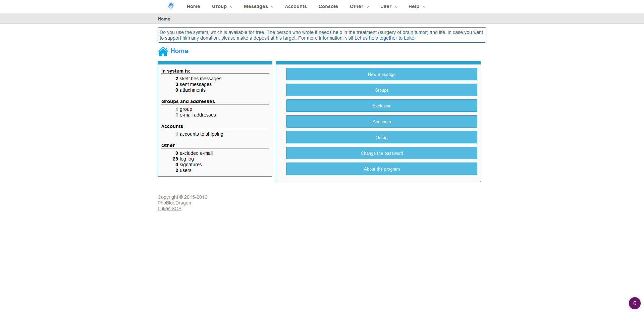Click the '0 signatures' entry
644x320 pixels.
click(189, 165)
